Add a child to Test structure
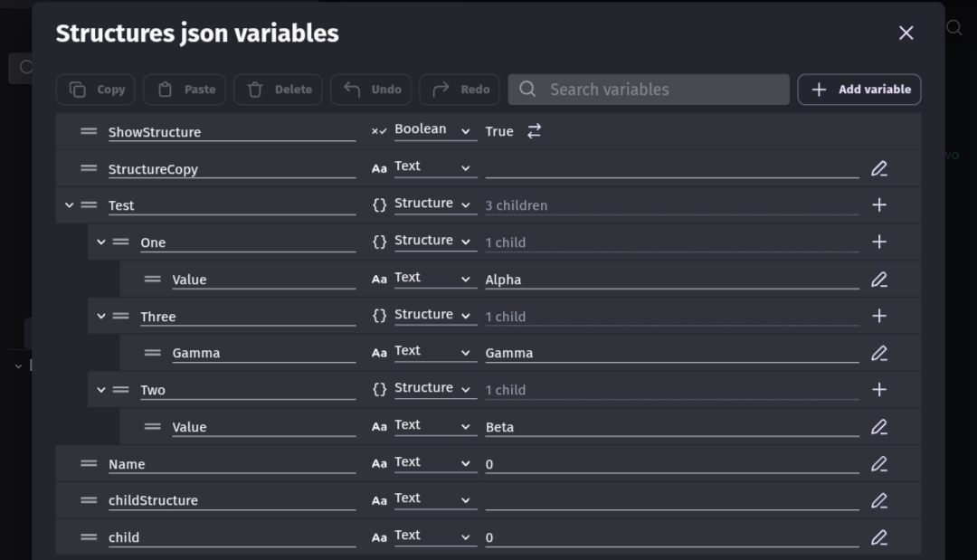This screenshot has height=560, width=977. (x=878, y=205)
